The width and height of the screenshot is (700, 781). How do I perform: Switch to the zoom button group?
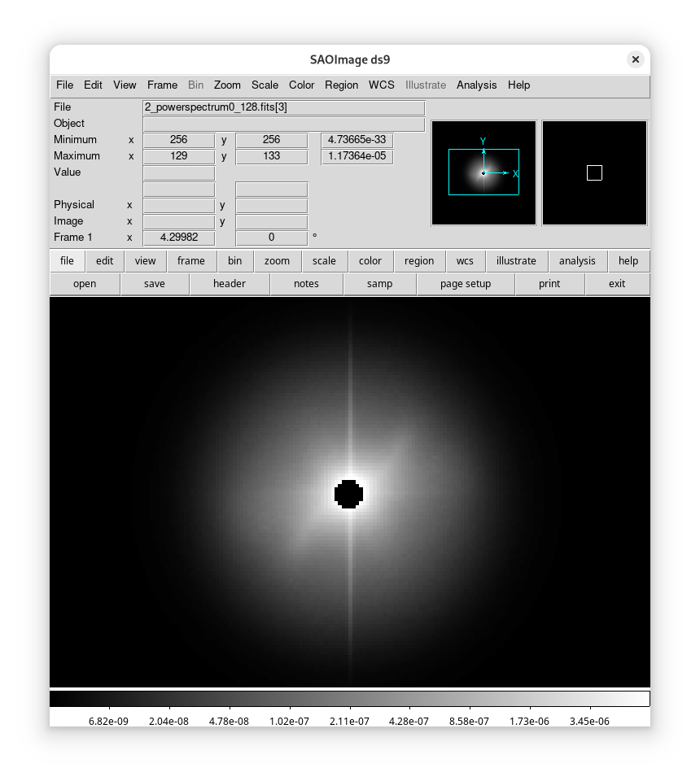(277, 261)
